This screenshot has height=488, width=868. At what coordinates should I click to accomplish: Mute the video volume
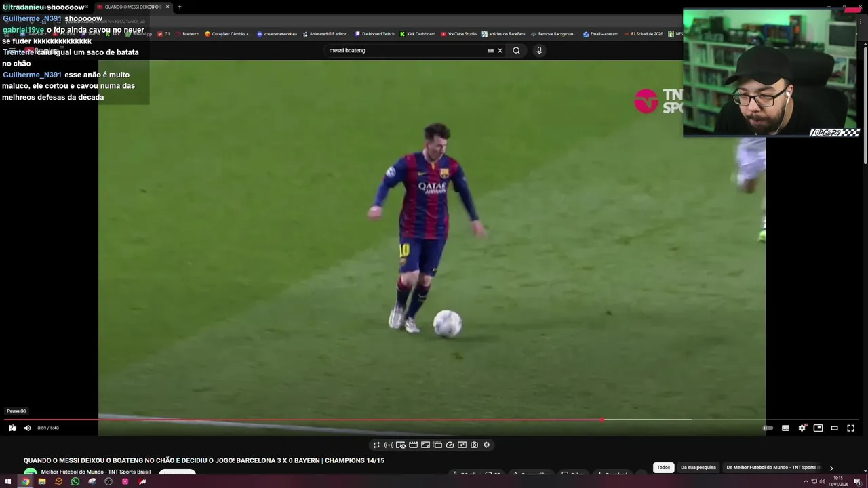click(27, 428)
